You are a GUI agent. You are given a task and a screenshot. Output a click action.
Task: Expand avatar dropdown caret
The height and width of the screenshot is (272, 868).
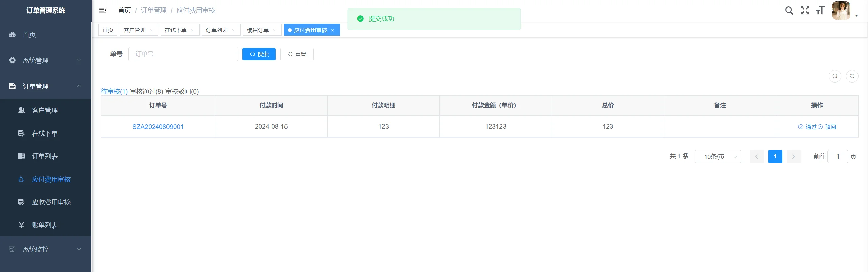click(856, 16)
